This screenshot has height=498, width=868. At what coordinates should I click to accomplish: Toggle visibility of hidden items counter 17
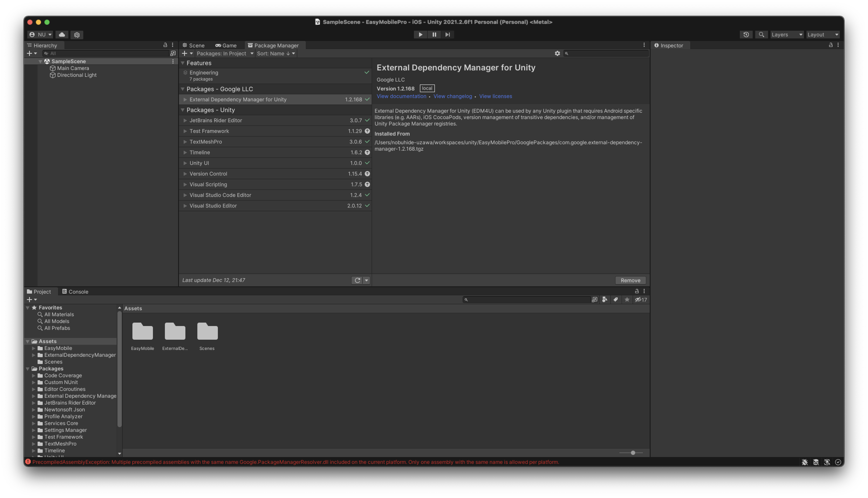click(640, 300)
